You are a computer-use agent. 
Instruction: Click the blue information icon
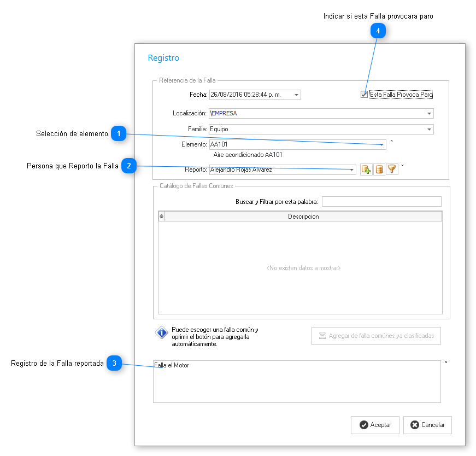pyautogui.click(x=162, y=332)
